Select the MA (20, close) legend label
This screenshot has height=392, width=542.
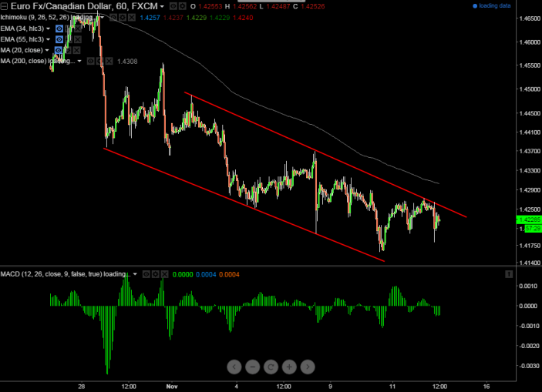22,50
